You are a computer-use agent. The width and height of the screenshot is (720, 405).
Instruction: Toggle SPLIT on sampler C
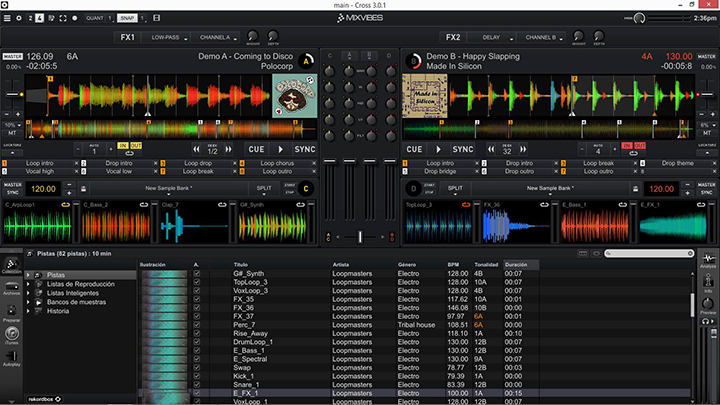point(264,188)
